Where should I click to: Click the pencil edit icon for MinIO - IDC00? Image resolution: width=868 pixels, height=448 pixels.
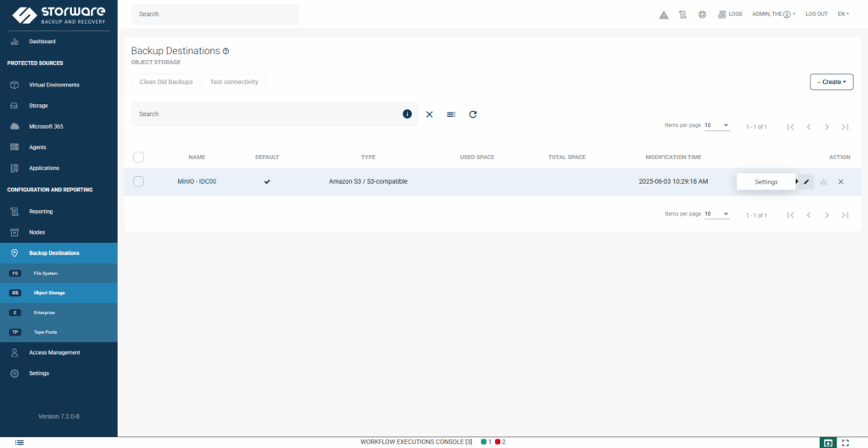click(x=807, y=181)
